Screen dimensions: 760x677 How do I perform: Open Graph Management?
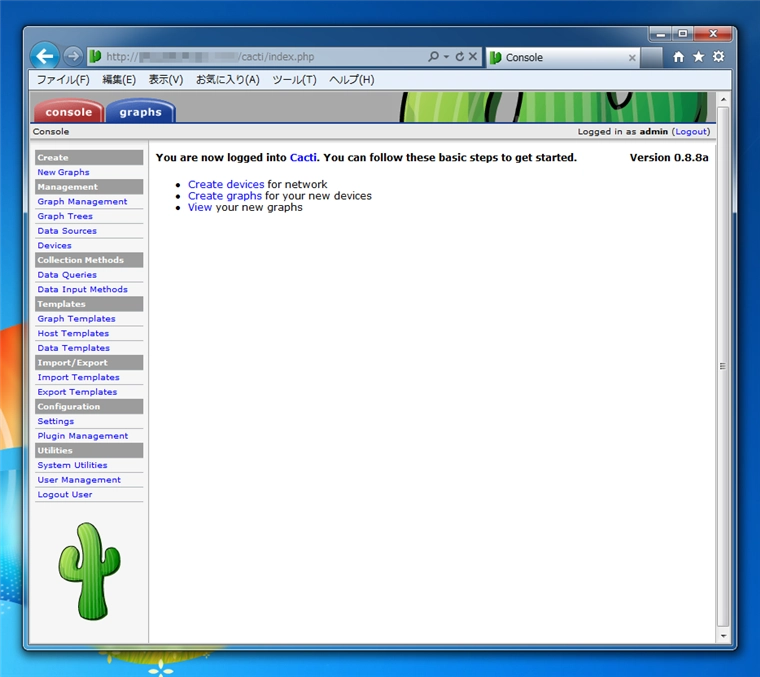click(x=82, y=201)
